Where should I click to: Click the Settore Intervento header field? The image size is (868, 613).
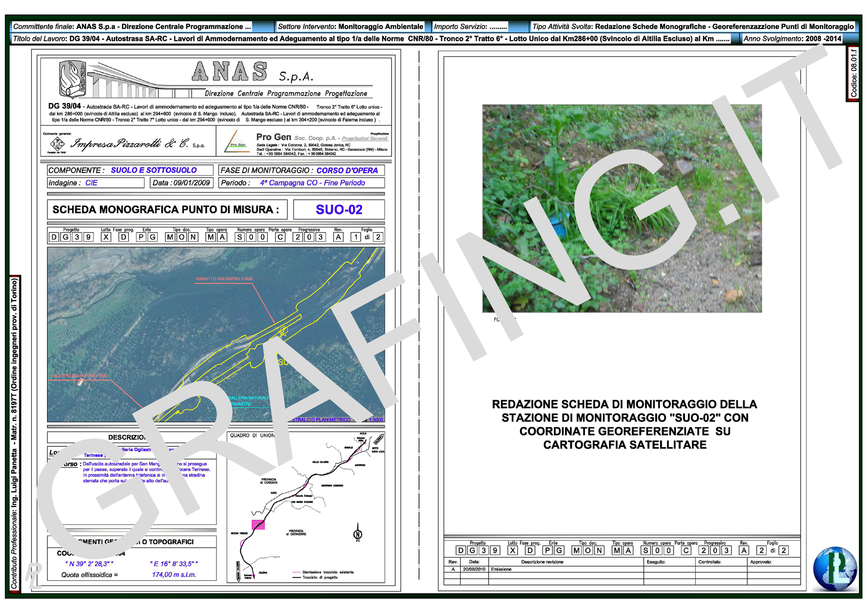tap(350, 27)
